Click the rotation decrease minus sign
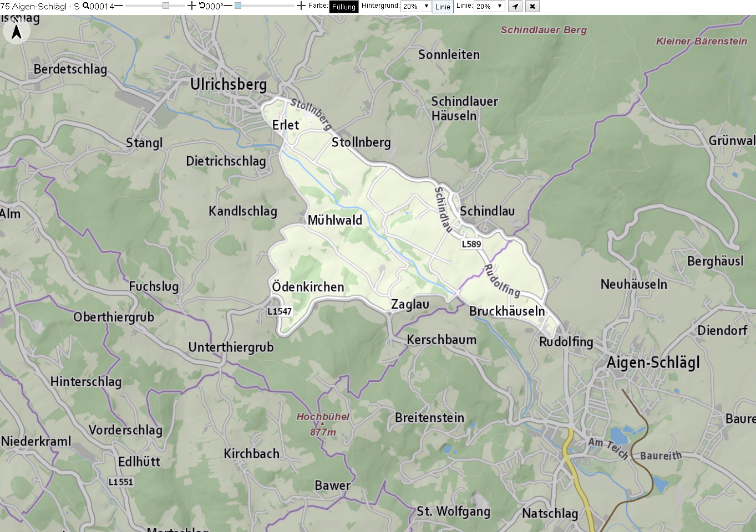The image size is (756, 532). point(228,6)
